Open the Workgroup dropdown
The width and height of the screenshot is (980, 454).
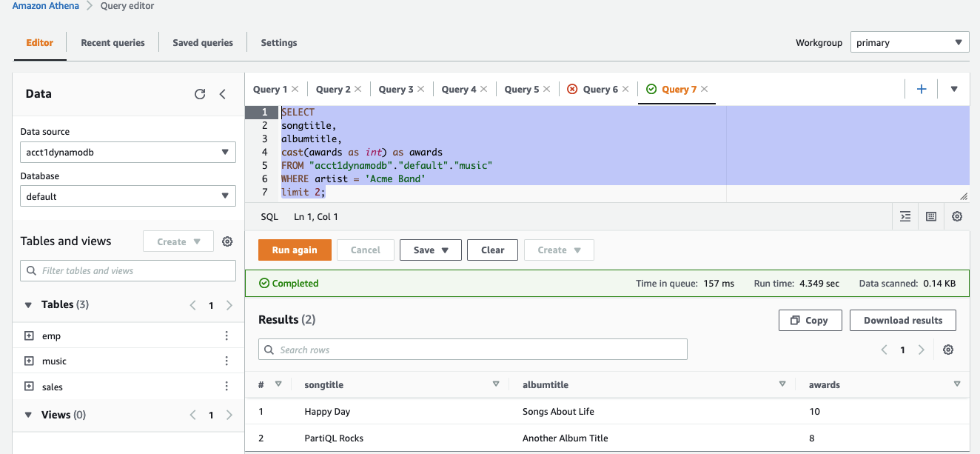(x=910, y=42)
